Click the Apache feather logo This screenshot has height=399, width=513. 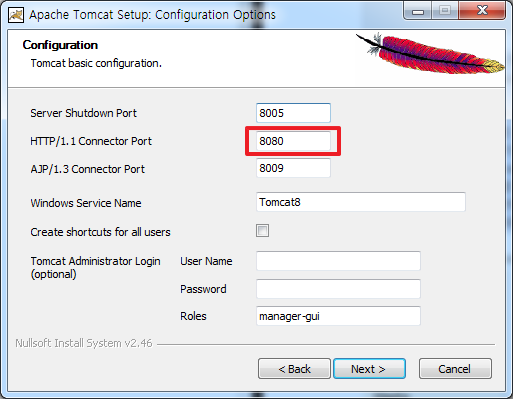pyautogui.click(x=431, y=53)
